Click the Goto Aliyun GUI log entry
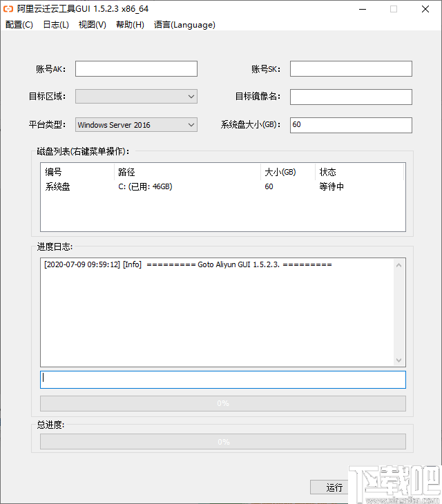Viewport: 442px width, 504px height. [x=188, y=264]
